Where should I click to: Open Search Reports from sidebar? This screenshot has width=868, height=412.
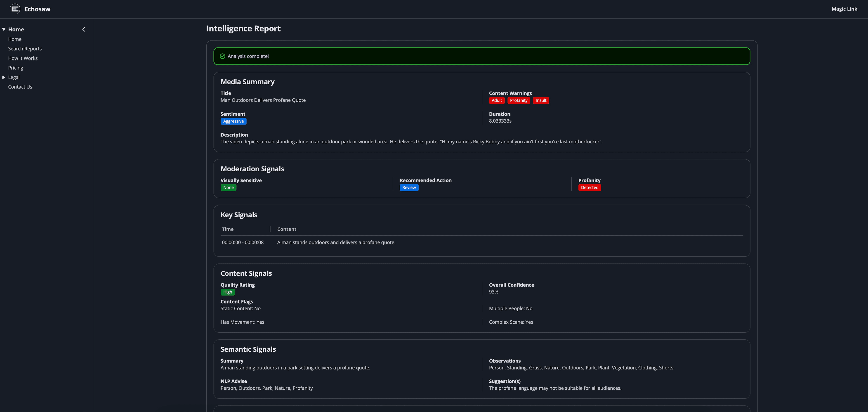pyautogui.click(x=25, y=48)
